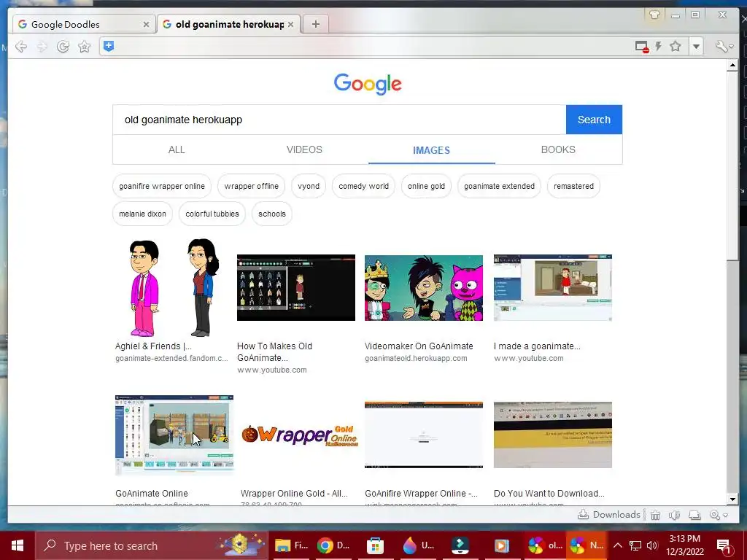Viewport: 747px width, 560px height.
Task: Open the GoAnifire Wrapper Online thumbnail
Action: pos(424,435)
